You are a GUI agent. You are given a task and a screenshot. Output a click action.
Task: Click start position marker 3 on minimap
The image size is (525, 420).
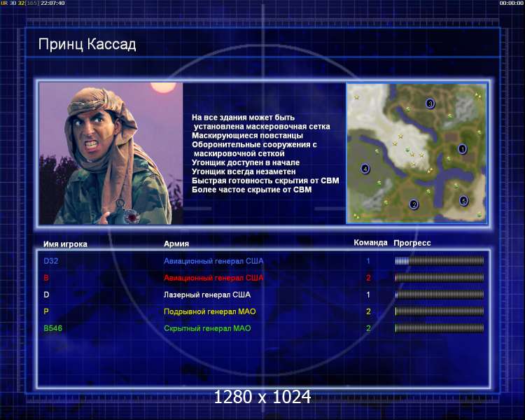click(x=430, y=104)
